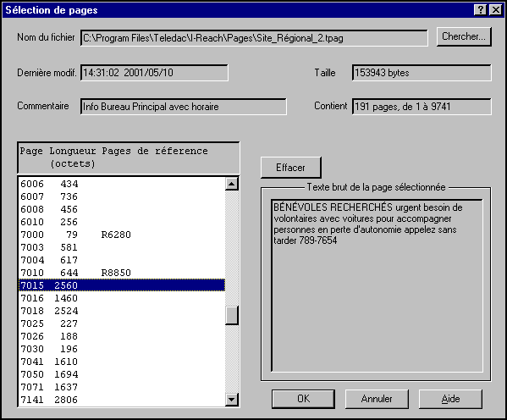Click the Page Longueur column header

click(129, 157)
